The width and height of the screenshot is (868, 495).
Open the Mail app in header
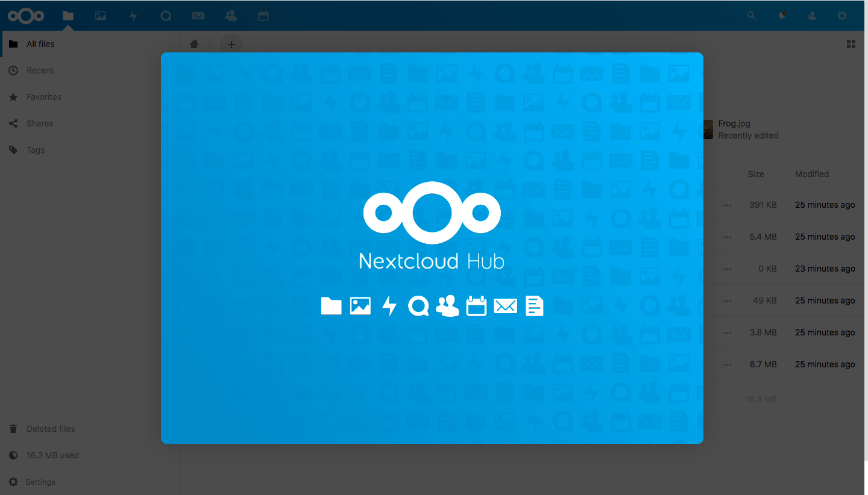pos(198,16)
